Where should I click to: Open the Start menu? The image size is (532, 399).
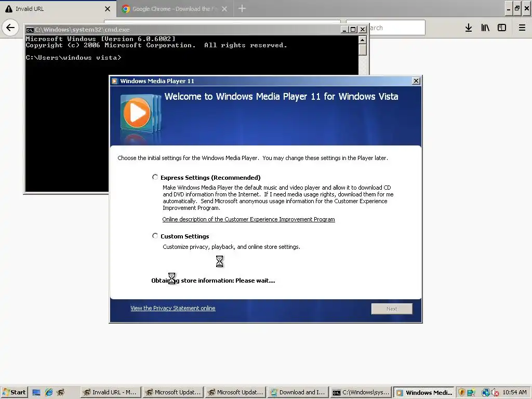pos(14,392)
